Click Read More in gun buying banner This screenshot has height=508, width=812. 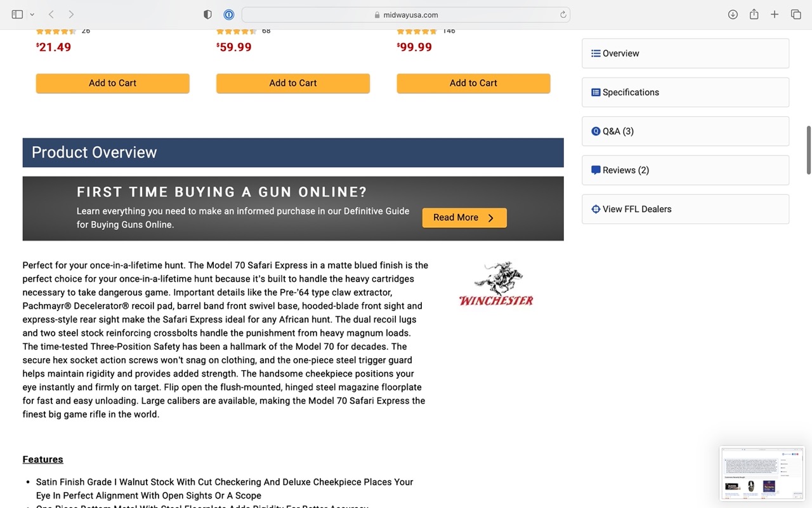464,218
